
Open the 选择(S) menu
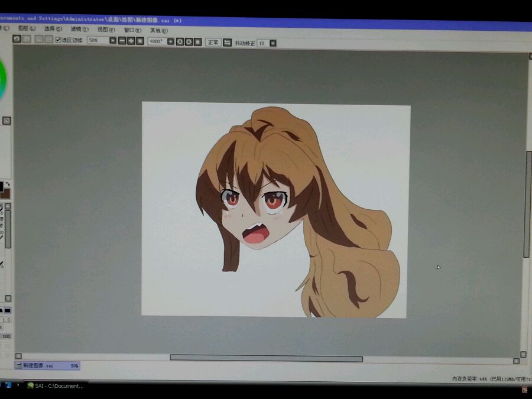tap(53, 29)
